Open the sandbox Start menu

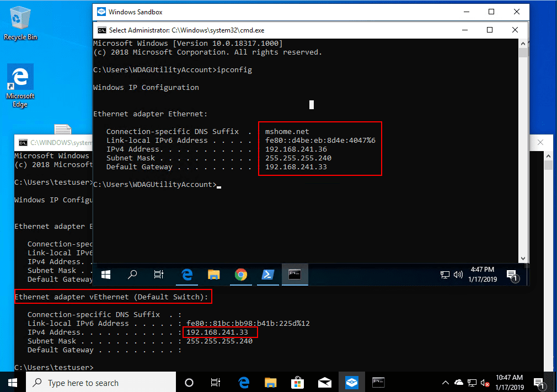(x=105, y=275)
